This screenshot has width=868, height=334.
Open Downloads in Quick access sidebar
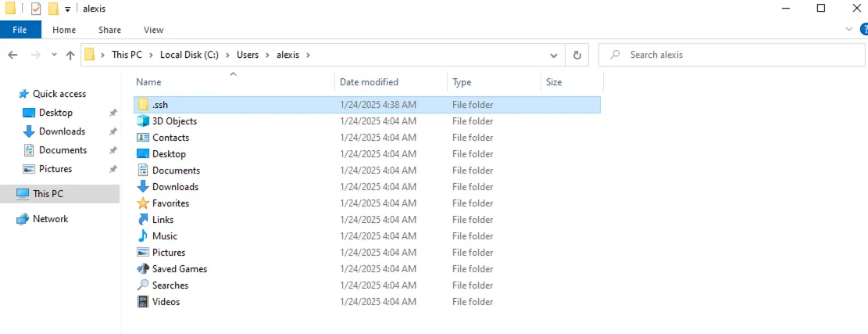pyautogui.click(x=62, y=132)
